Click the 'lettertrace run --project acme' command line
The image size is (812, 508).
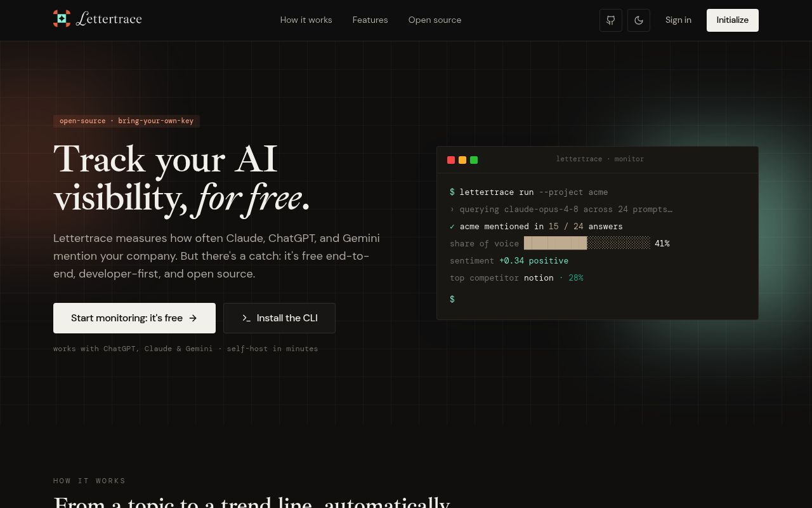click(528, 192)
